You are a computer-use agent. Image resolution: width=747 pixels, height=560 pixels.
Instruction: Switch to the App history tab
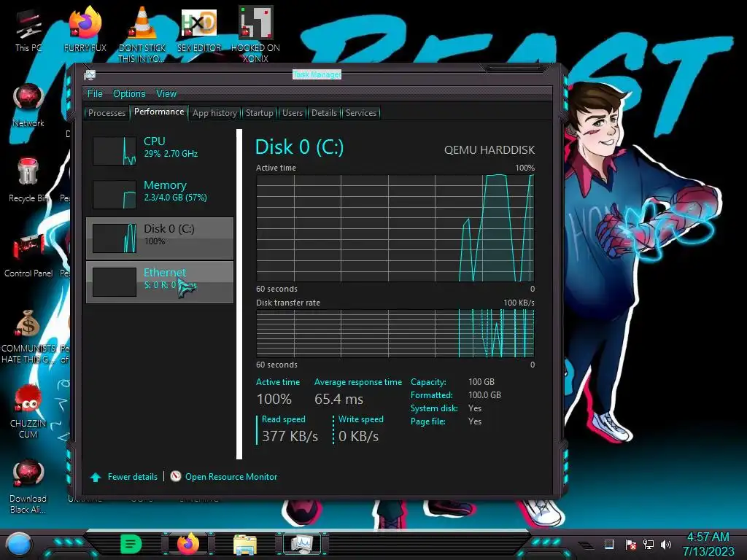point(214,113)
